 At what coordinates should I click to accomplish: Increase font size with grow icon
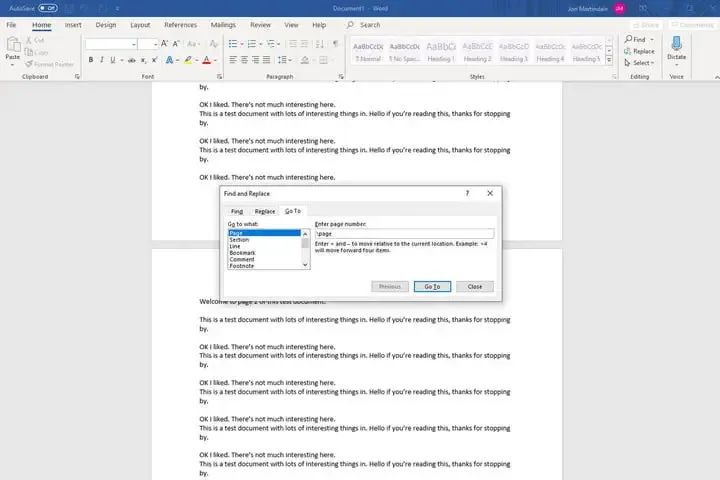(164, 44)
